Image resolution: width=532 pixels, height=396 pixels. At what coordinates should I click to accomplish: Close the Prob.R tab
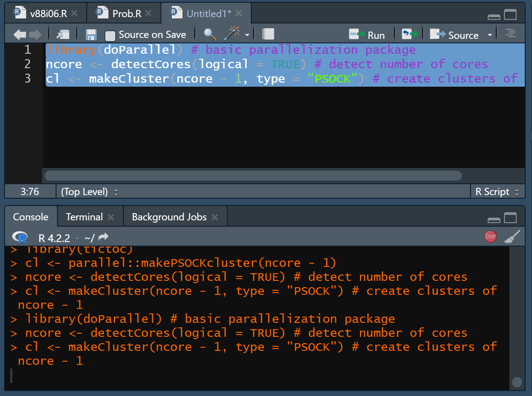tap(148, 13)
